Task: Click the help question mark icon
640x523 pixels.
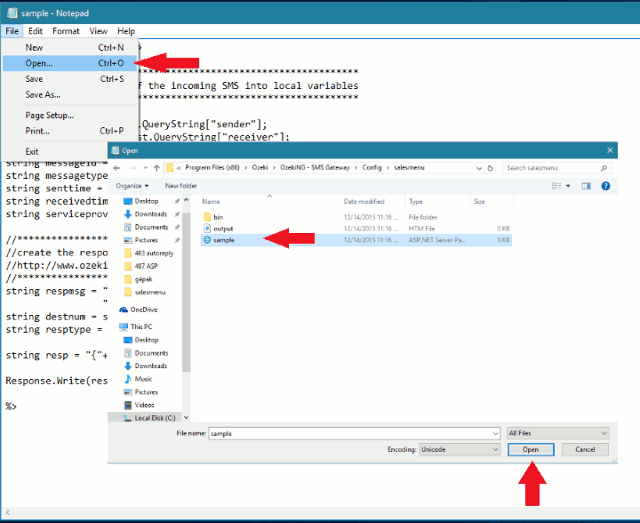Action: pos(607,185)
